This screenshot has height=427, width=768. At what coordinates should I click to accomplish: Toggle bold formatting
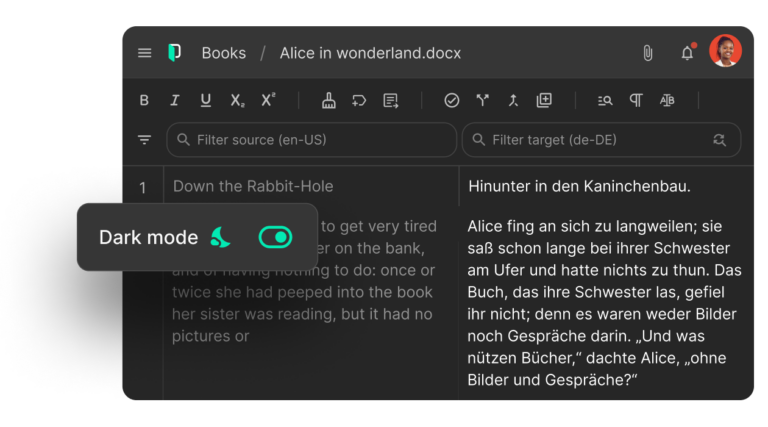click(144, 100)
